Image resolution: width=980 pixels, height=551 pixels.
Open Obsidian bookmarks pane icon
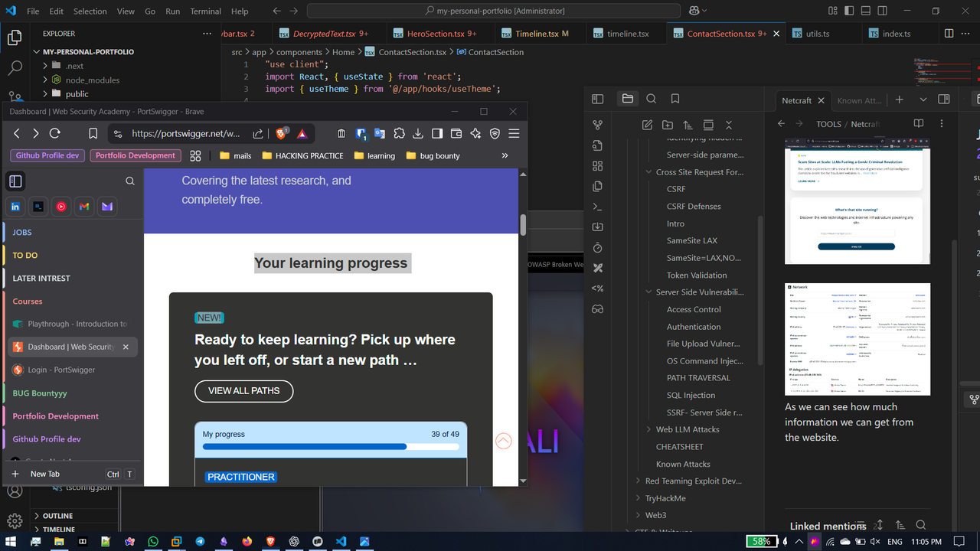[675, 99]
